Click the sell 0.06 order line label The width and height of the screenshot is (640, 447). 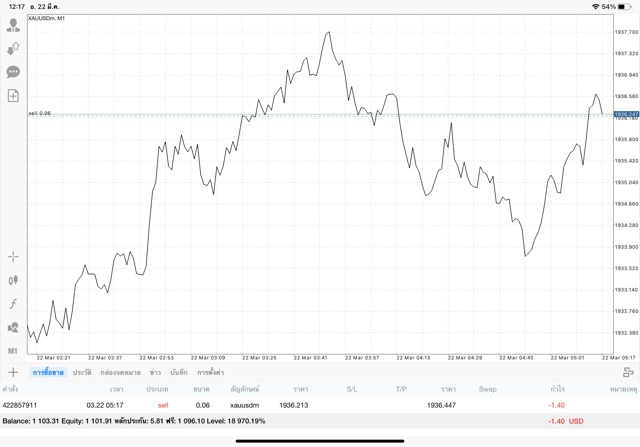(x=40, y=113)
